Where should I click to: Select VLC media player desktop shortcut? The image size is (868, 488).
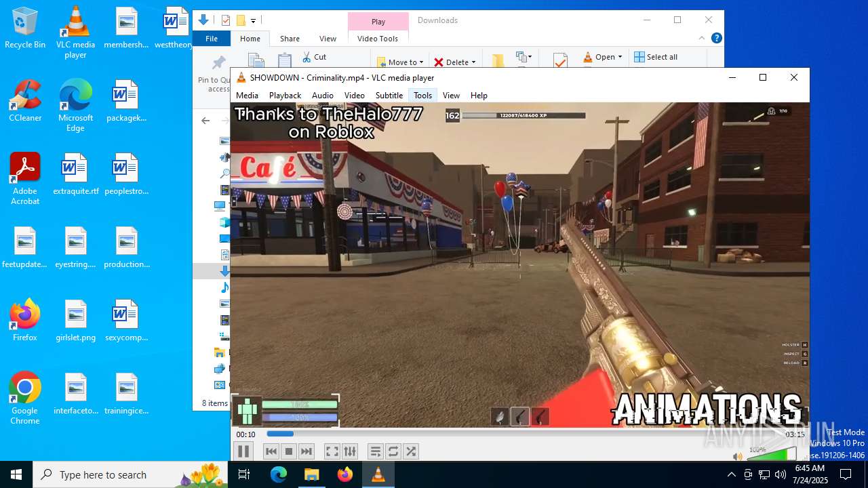75,33
